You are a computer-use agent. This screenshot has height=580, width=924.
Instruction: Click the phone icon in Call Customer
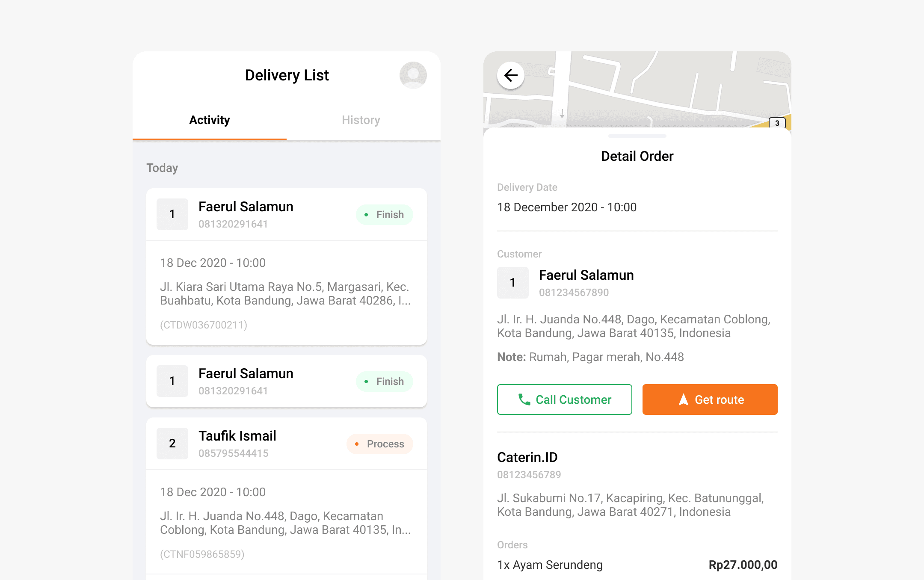pyautogui.click(x=524, y=399)
